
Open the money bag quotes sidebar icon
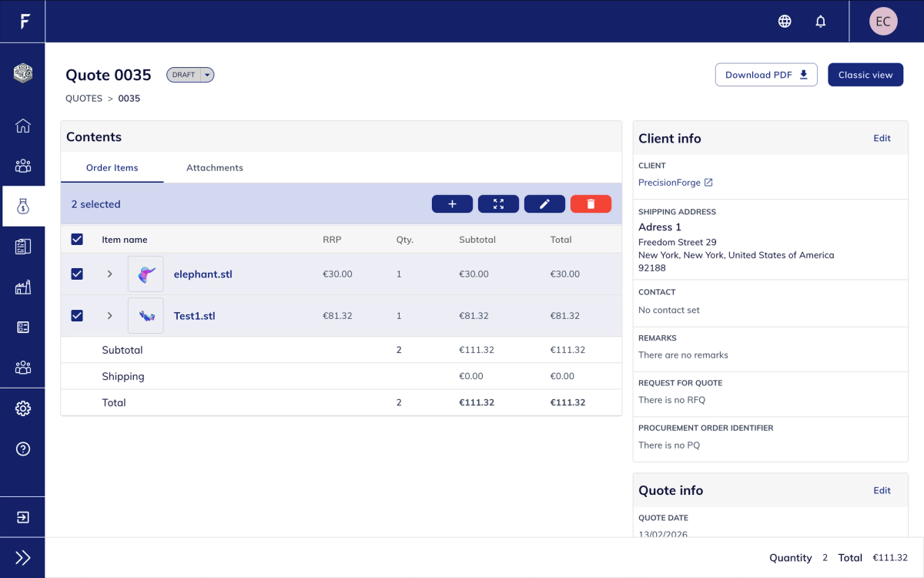point(23,206)
